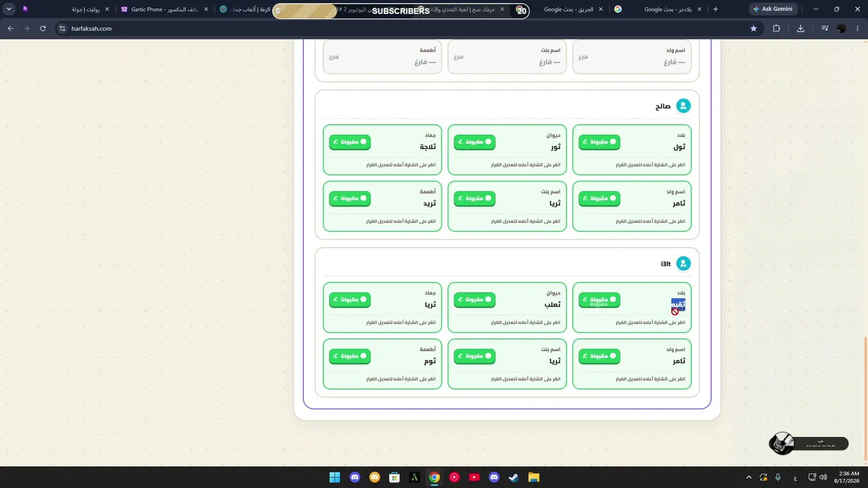Open the yellow Discord Canary taskbar icon
The height and width of the screenshot is (488, 868).
coord(375,477)
